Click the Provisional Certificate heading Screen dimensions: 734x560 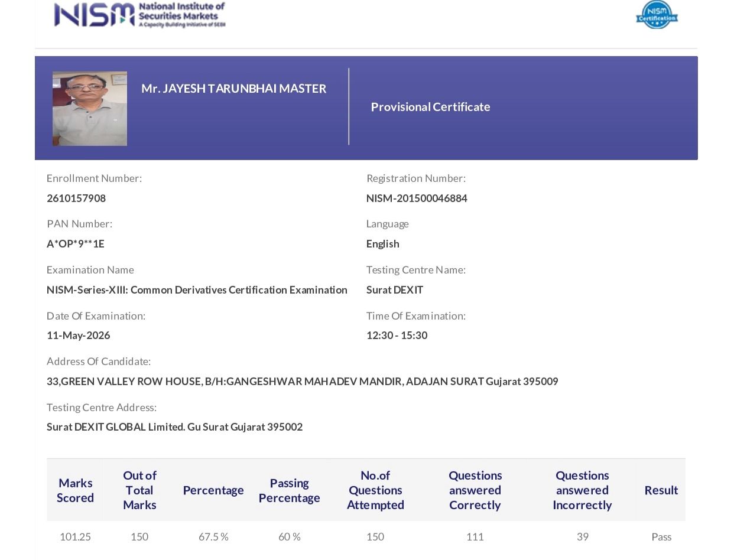(x=430, y=107)
